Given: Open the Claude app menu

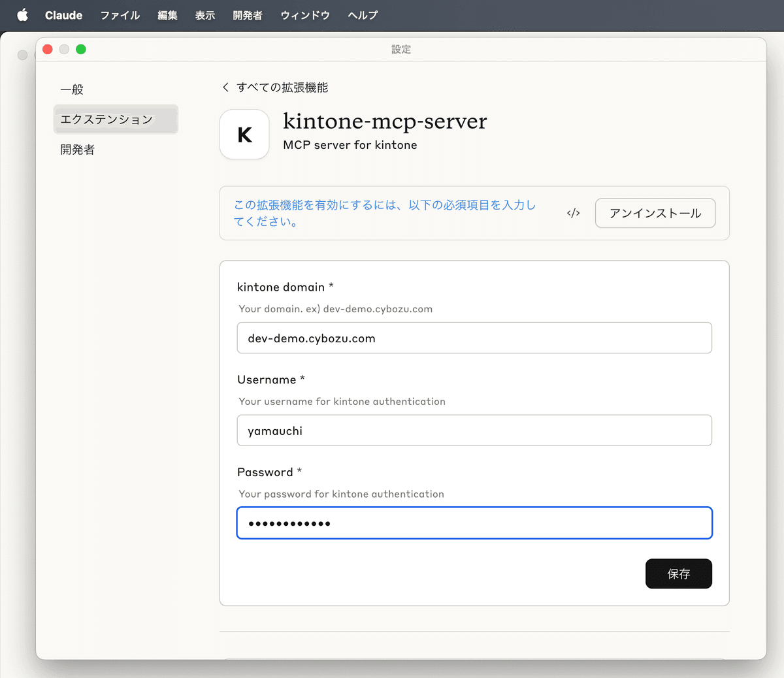Looking at the screenshot, I should pyautogui.click(x=63, y=15).
